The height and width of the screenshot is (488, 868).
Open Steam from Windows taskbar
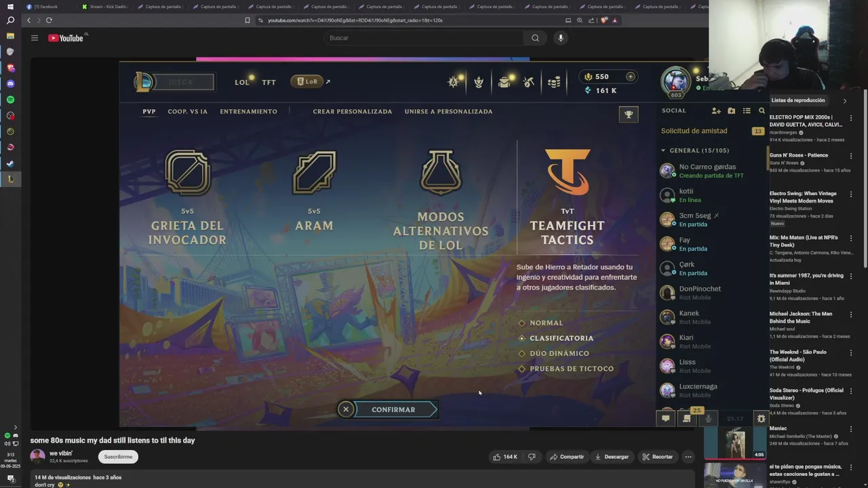10,163
